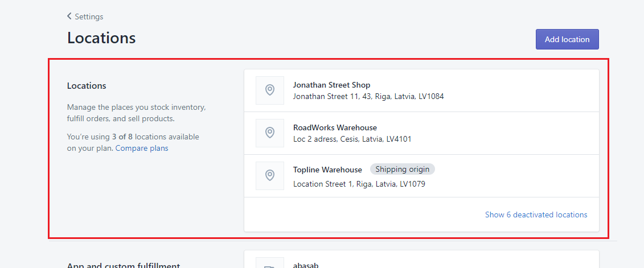Expand Show 6 deactivated locations
Image resolution: width=644 pixels, height=268 pixels.
536,215
